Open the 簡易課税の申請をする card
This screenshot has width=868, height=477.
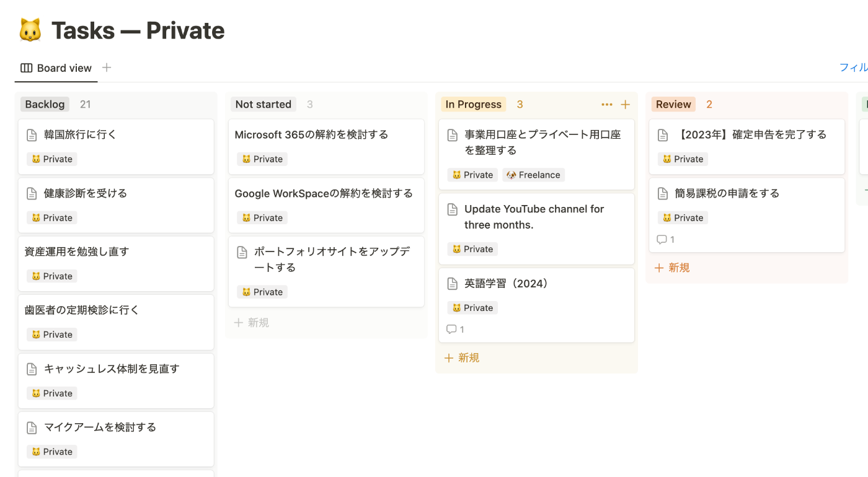click(x=746, y=216)
